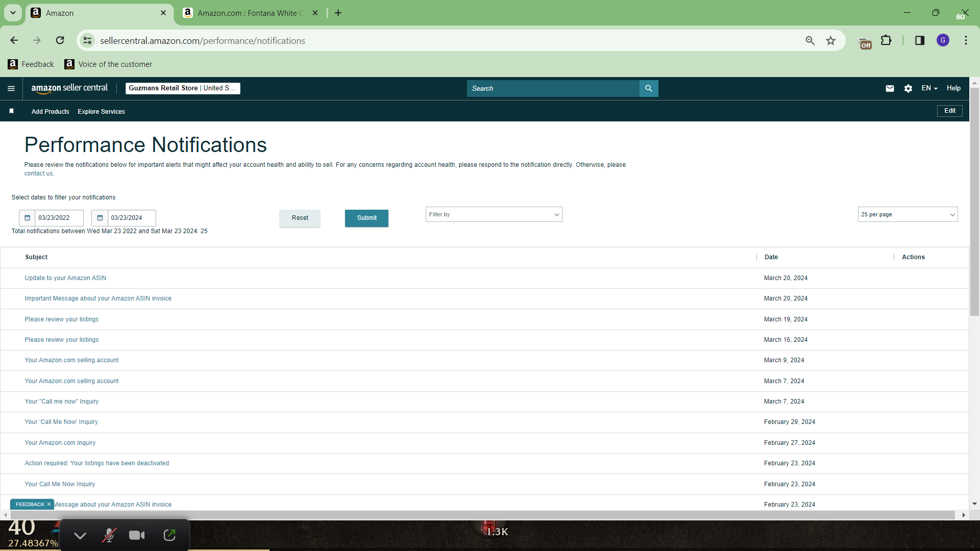Click the horizontal page scrollbar
Screen dimensions: 980x551
[x=482, y=515]
